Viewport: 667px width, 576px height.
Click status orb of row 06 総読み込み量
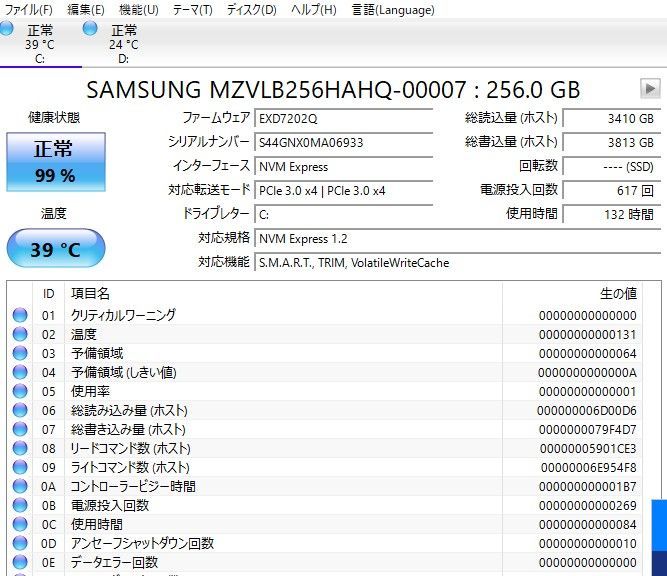20,410
